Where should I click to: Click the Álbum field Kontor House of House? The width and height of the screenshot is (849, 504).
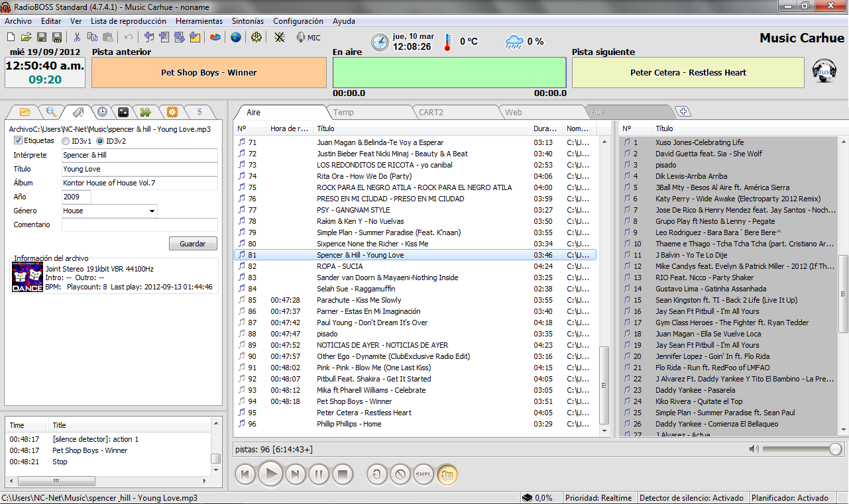140,183
